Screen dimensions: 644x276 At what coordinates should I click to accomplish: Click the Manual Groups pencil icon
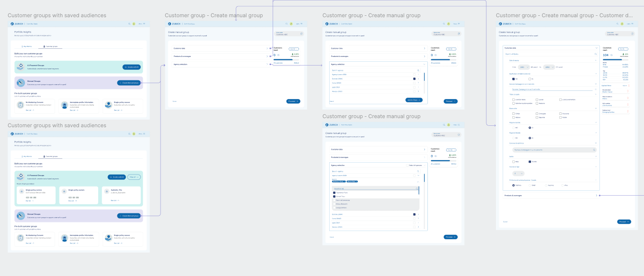click(x=21, y=82)
